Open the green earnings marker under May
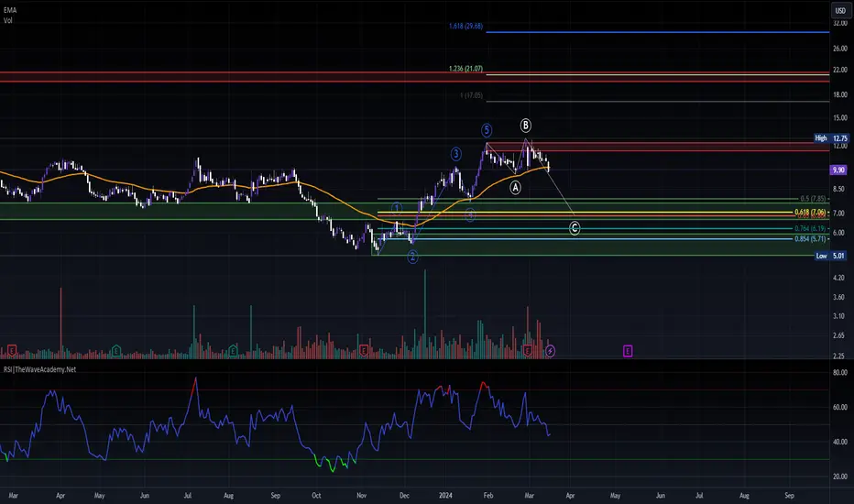The height and width of the screenshot is (504, 854). (116, 350)
